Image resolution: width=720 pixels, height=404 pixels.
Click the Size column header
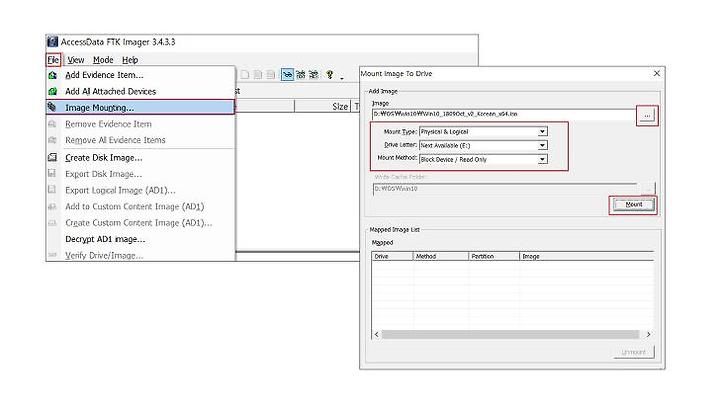click(322, 107)
